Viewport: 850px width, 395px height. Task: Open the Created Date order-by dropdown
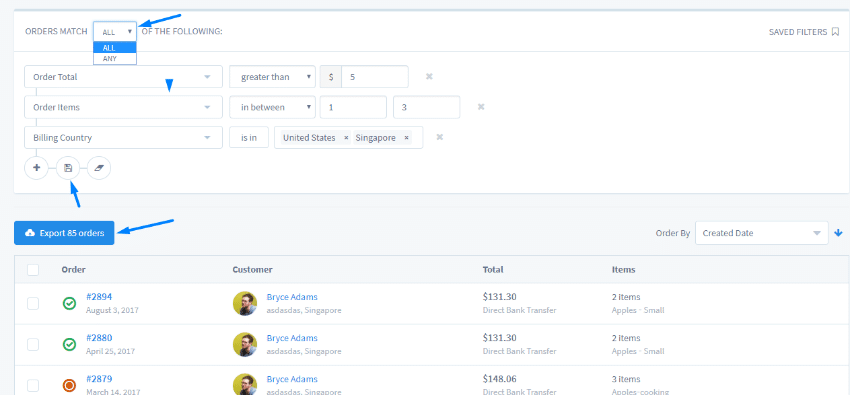(762, 233)
